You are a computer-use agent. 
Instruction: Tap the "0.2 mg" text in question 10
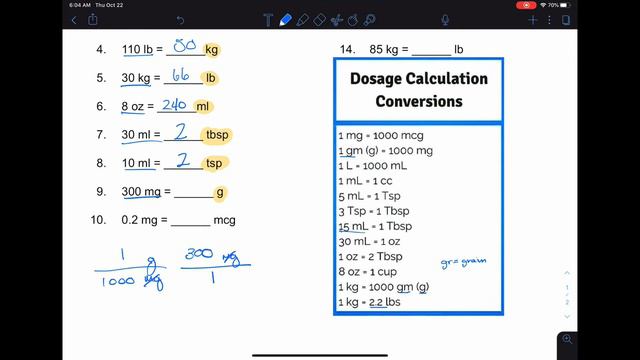[x=139, y=220]
